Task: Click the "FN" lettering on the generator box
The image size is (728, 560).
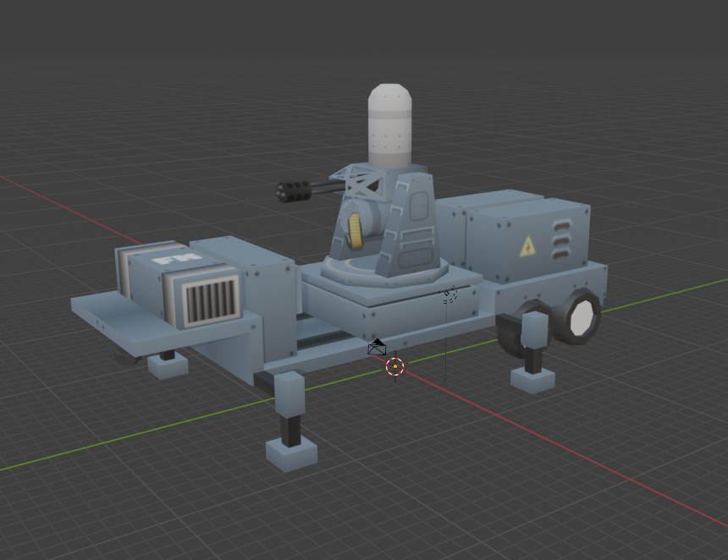Action: pyautogui.click(x=177, y=257)
